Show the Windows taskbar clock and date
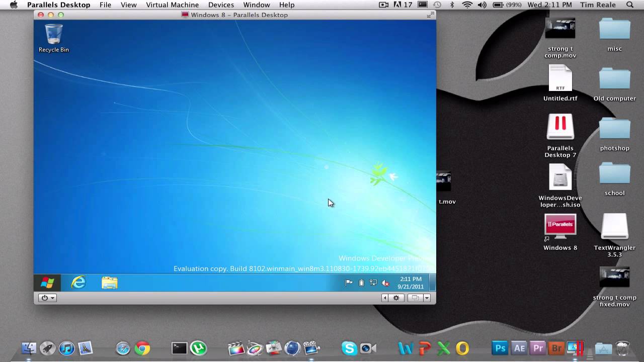The height and width of the screenshot is (362, 644). click(x=411, y=283)
